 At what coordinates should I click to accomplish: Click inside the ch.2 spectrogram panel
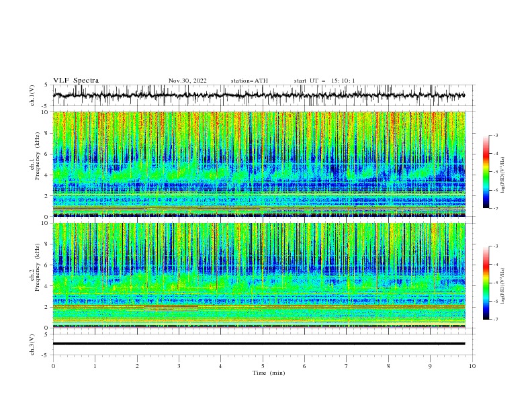pyautogui.click(x=259, y=275)
